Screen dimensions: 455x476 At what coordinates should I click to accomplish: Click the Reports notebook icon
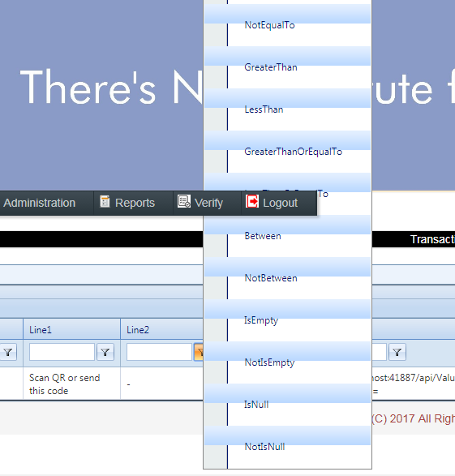pyautogui.click(x=105, y=202)
